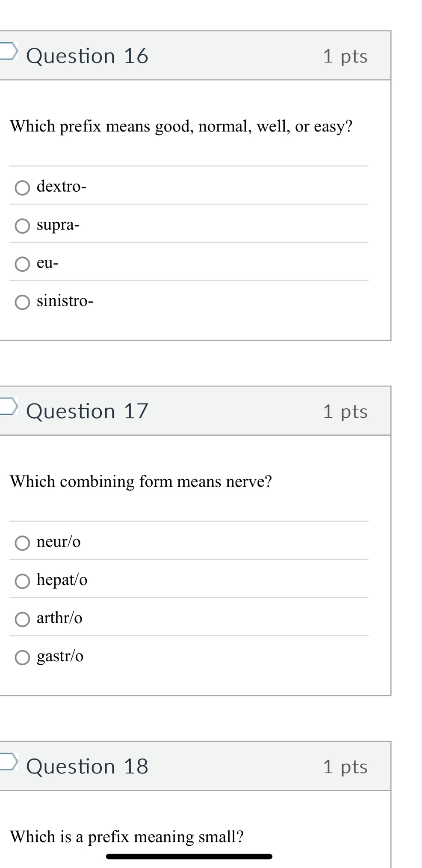The image size is (422, 868).
Task: Click the "1 pts" label of Question 16
Action: (345, 56)
